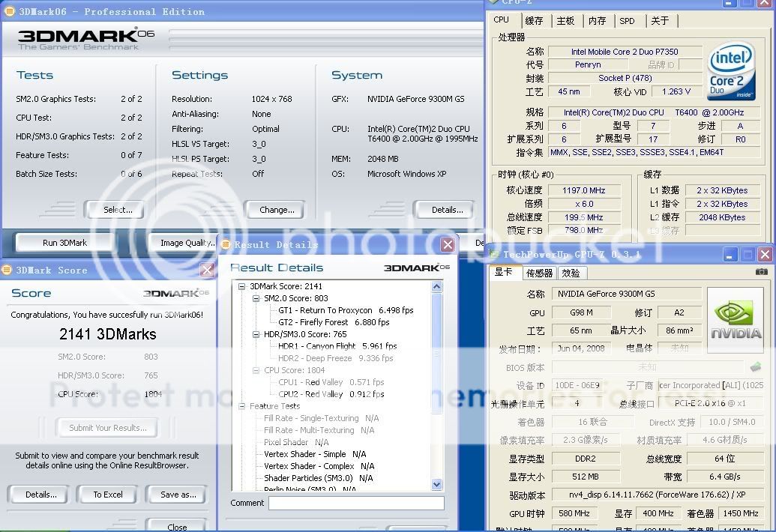Screen dimensions: 776x532
Task: Collapse the 3DMark Score tree node
Action: coord(241,286)
